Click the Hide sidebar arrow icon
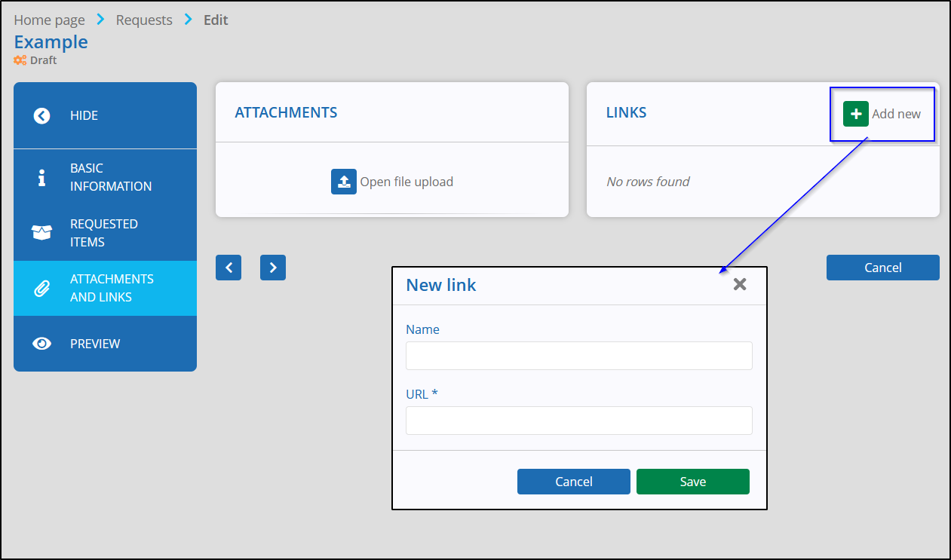The image size is (951, 560). click(41, 115)
